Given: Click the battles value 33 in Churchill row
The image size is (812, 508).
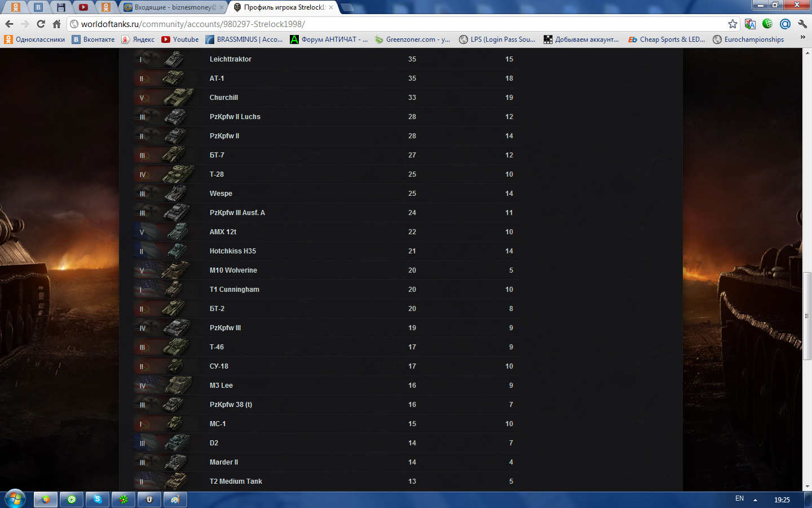Looking at the screenshot, I should 412,98.
